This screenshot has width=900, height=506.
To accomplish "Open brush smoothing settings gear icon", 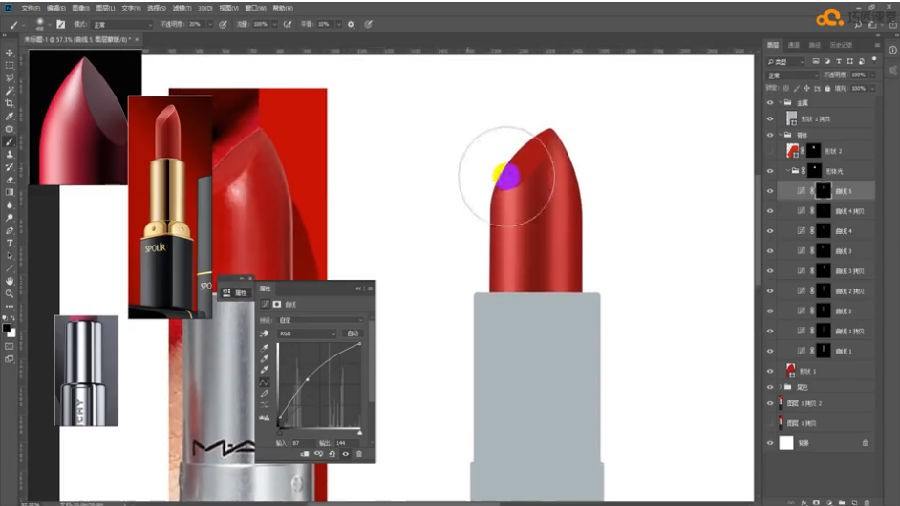I will [x=351, y=25].
